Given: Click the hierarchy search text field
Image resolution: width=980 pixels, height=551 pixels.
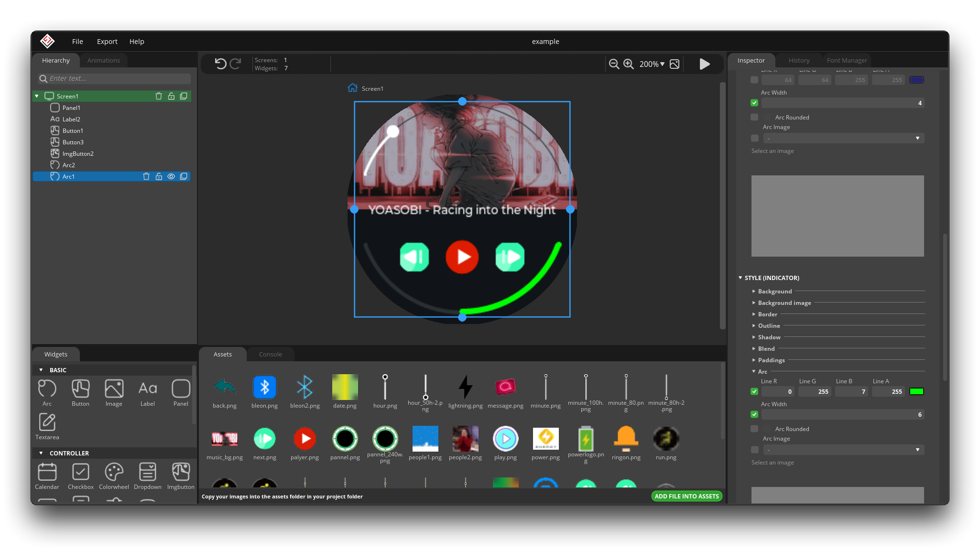Looking at the screenshot, I should 115,78.
